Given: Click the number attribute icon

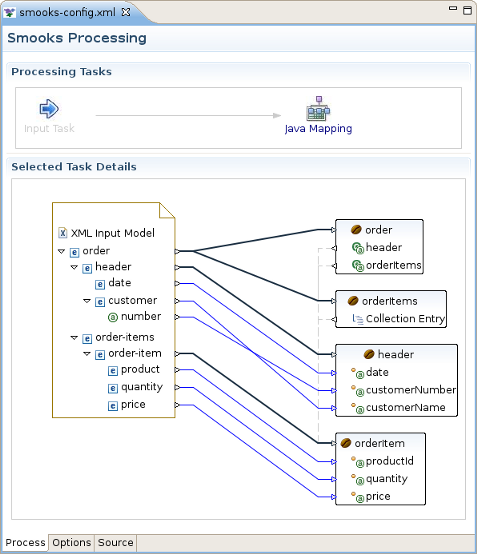Looking at the screenshot, I should click(113, 317).
